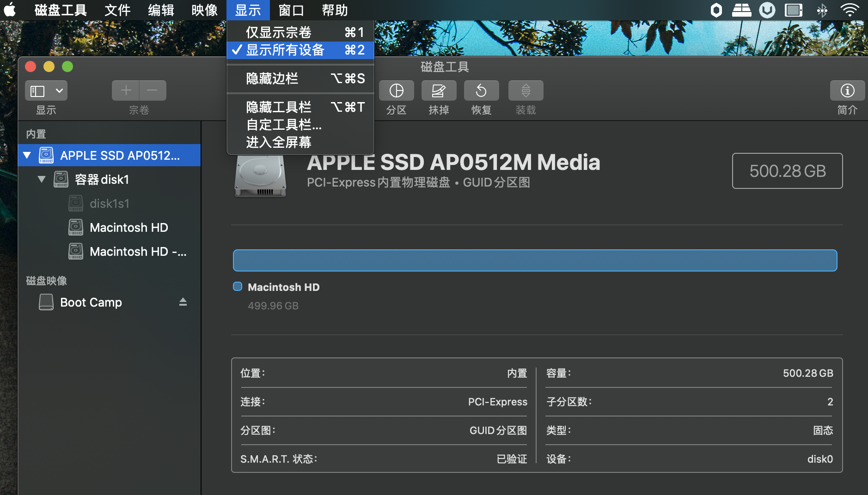This screenshot has width=868, height=495.
Task: Click the Bluetooth menu bar icon
Action: pos(822,10)
